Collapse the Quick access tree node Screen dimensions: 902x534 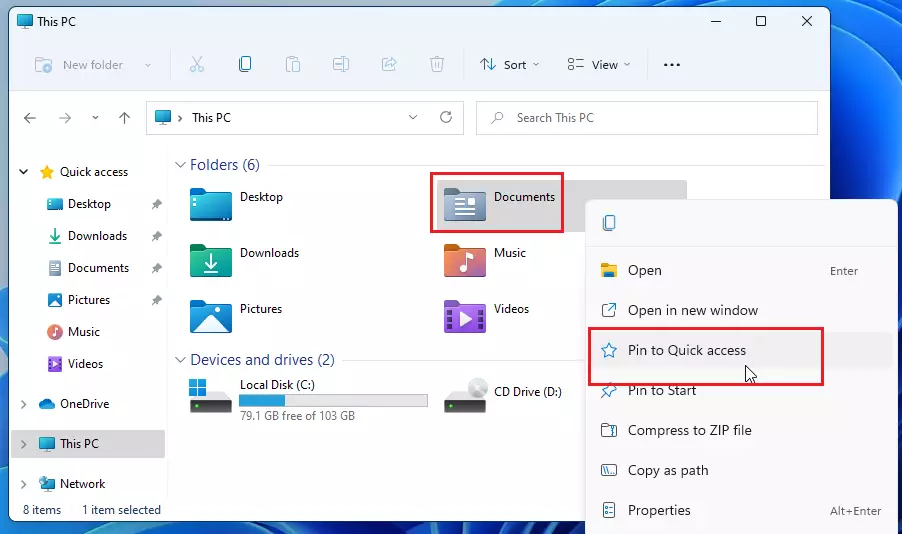tap(24, 171)
